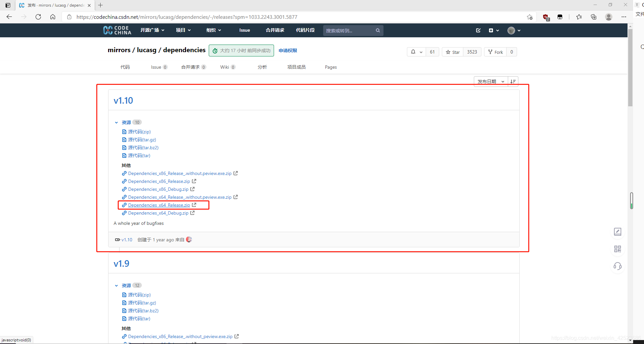Open the notification bell dropdown
Screen dimensions: 644x344
(416, 52)
